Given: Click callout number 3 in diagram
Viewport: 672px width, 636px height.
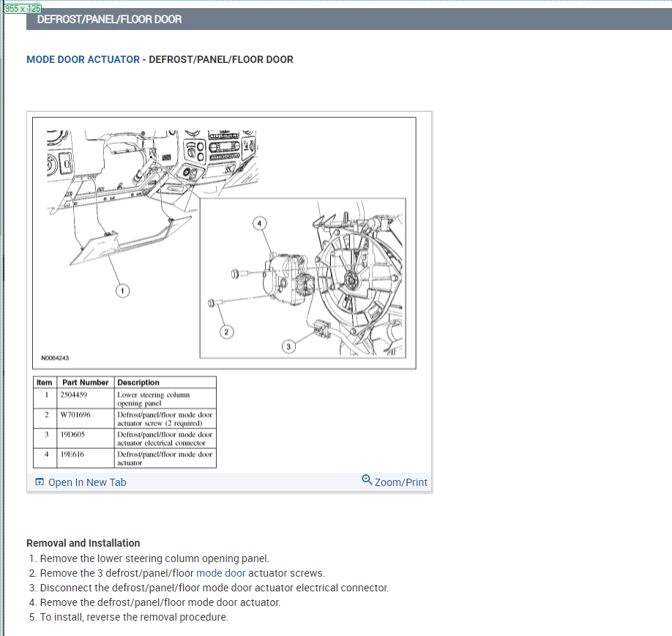Looking at the screenshot, I should 288,347.
